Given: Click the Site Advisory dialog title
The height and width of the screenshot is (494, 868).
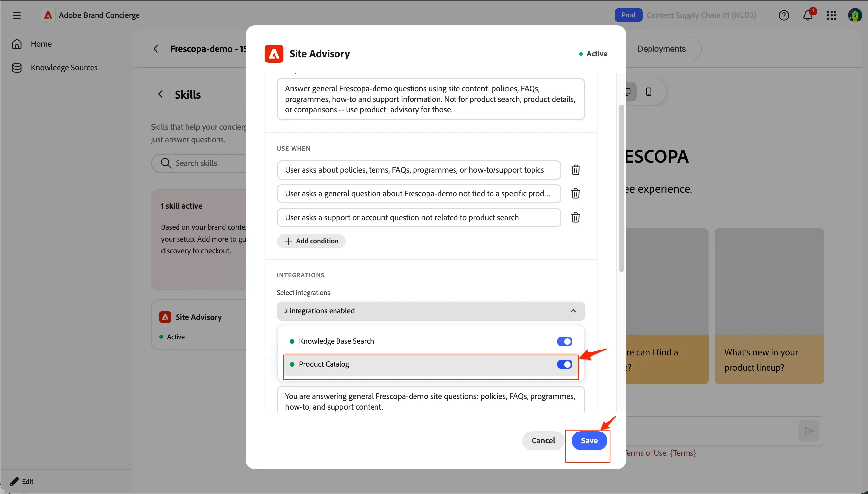Looking at the screenshot, I should [319, 54].
